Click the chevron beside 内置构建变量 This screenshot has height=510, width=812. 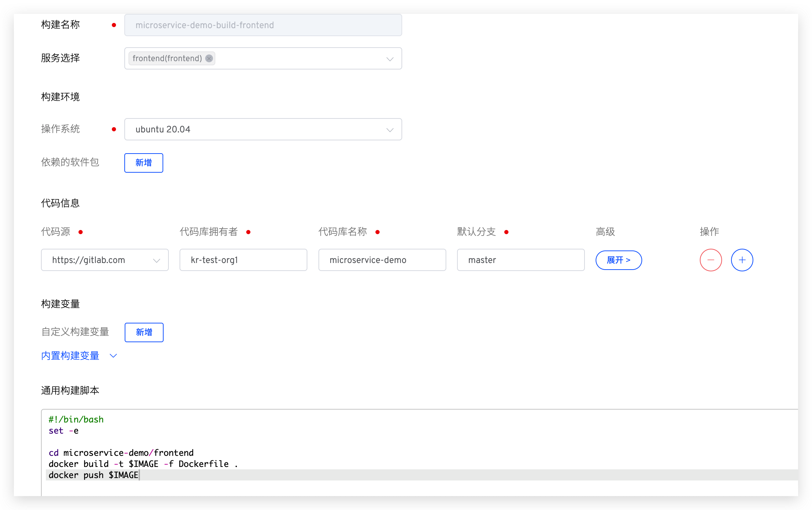[x=113, y=356]
